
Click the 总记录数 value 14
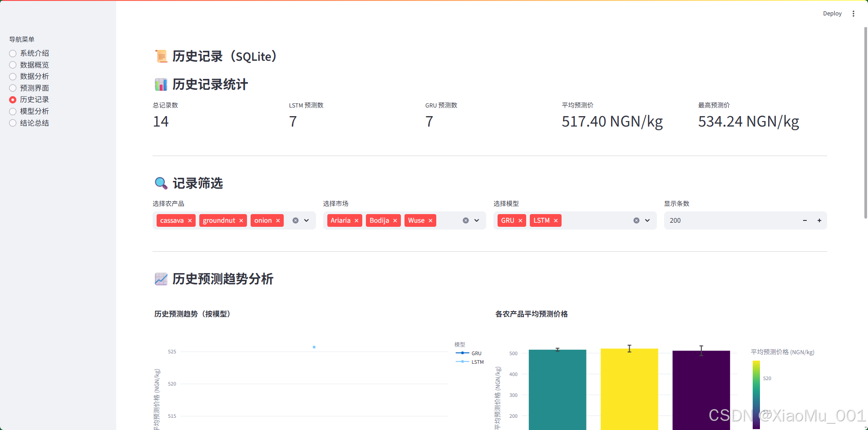[161, 122]
